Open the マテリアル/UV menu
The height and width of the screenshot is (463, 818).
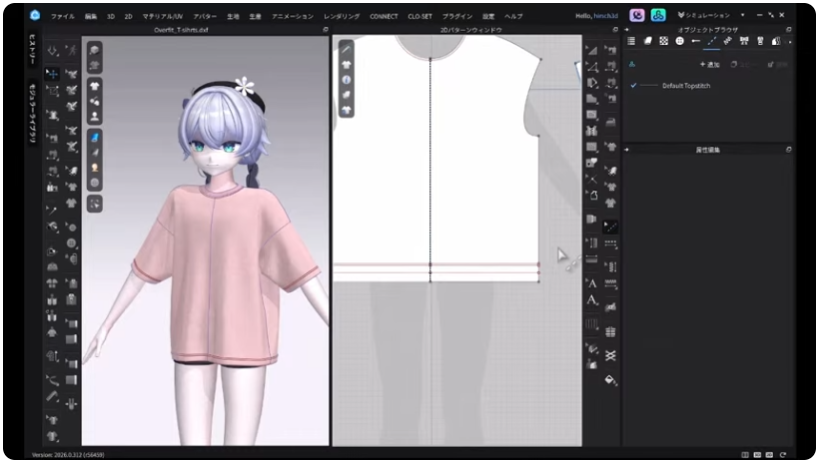(163, 17)
